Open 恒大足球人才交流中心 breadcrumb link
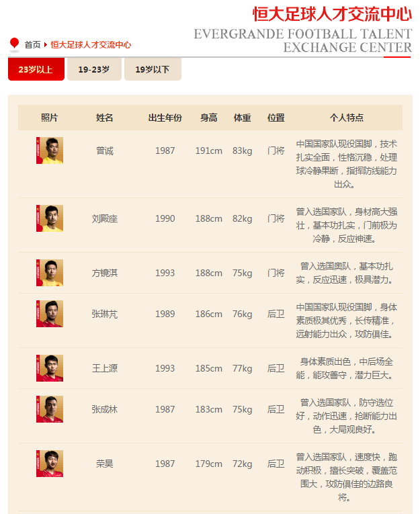The width and height of the screenshot is (420, 514). [91, 44]
